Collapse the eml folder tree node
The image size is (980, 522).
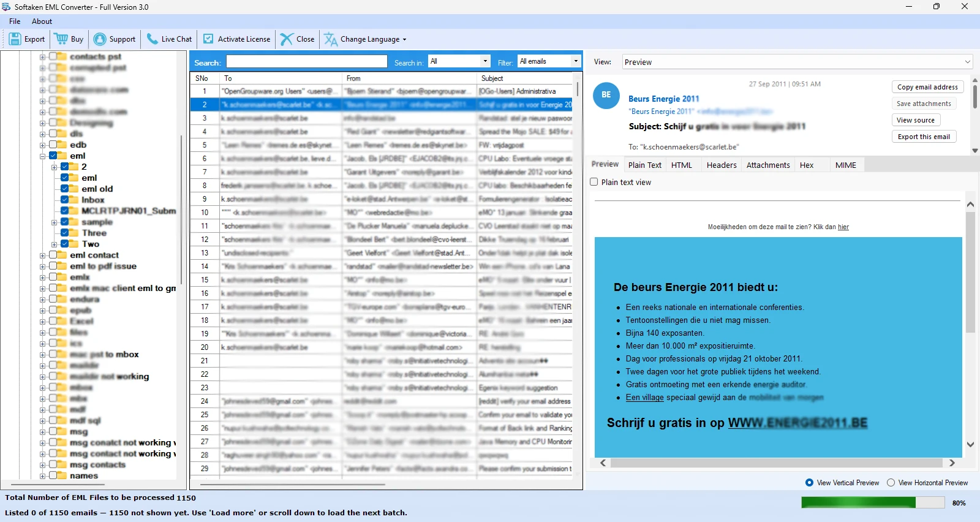tap(43, 156)
